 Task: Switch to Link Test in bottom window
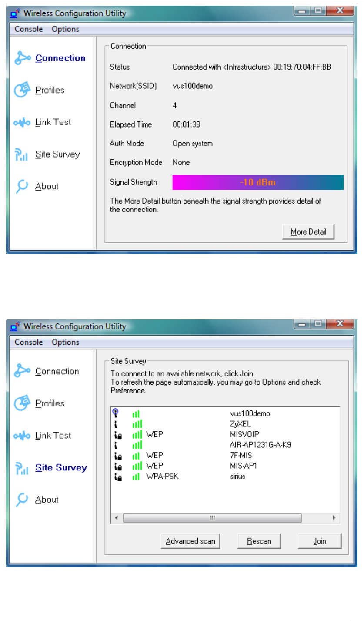[x=53, y=436]
